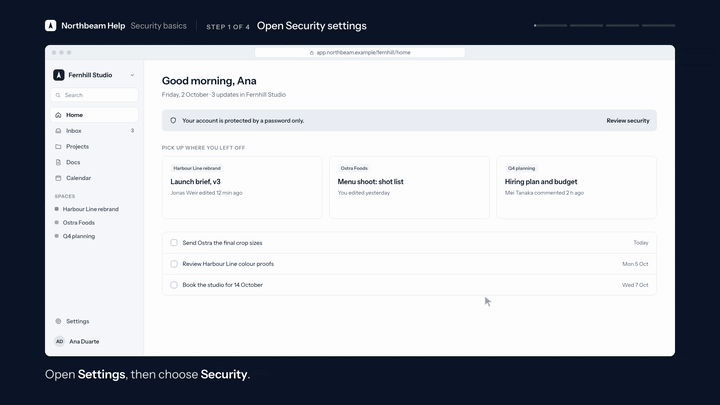Click the Security basics breadcrumb

tap(158, 26)
